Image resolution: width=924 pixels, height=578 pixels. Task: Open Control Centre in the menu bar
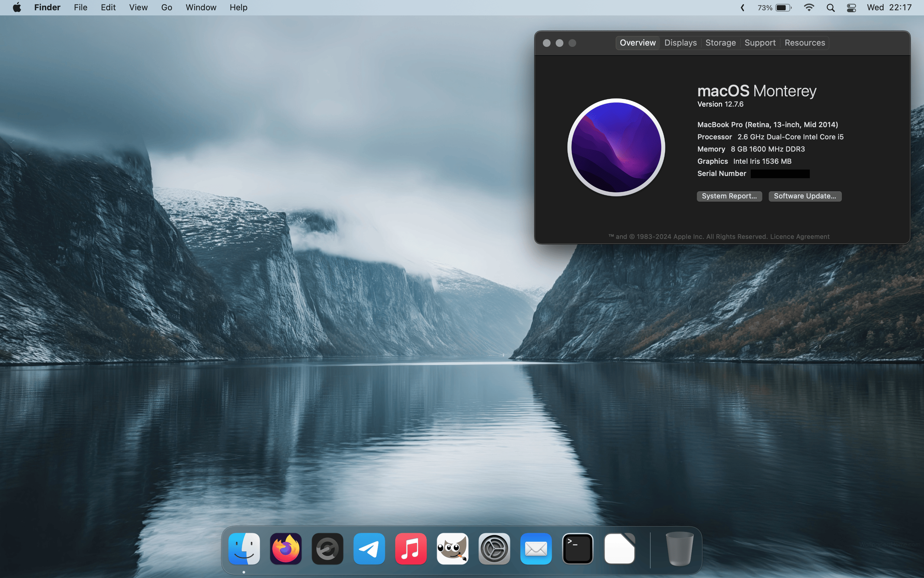point(851,8)
